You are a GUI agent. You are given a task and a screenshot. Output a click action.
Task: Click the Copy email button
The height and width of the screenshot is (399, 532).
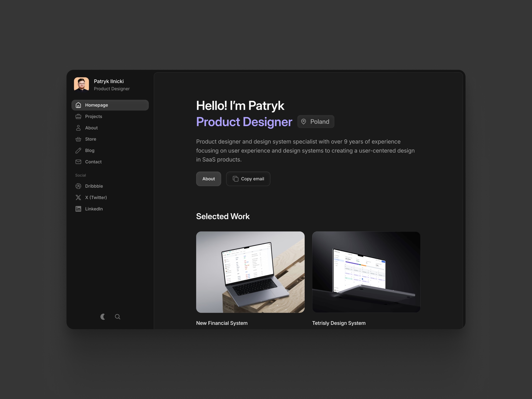tap(248, 179)
